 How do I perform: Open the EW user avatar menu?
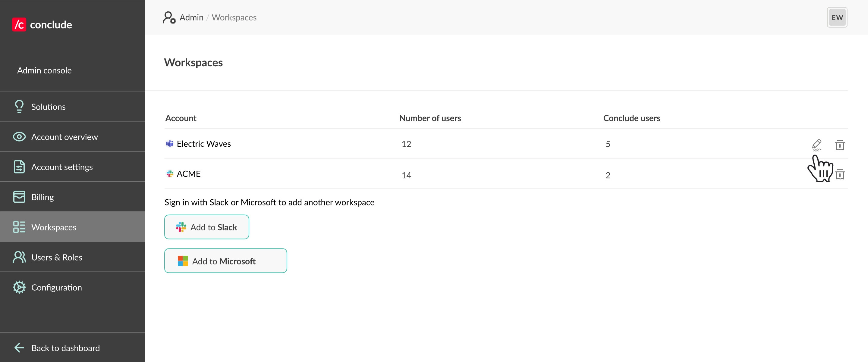click(837, 17)
